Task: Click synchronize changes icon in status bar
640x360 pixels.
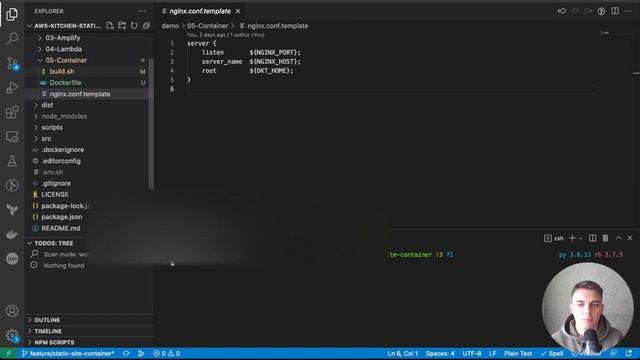Action: 126,353
